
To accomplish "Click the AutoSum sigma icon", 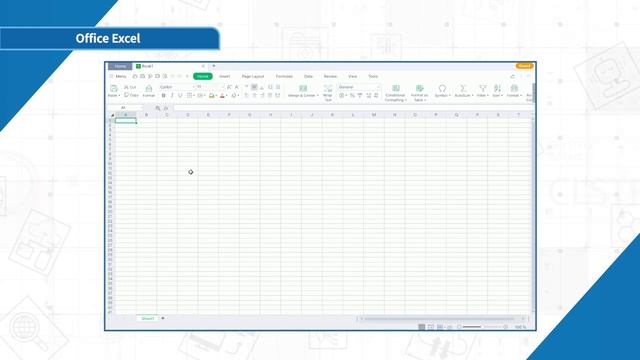I will (x=463, y=88).
